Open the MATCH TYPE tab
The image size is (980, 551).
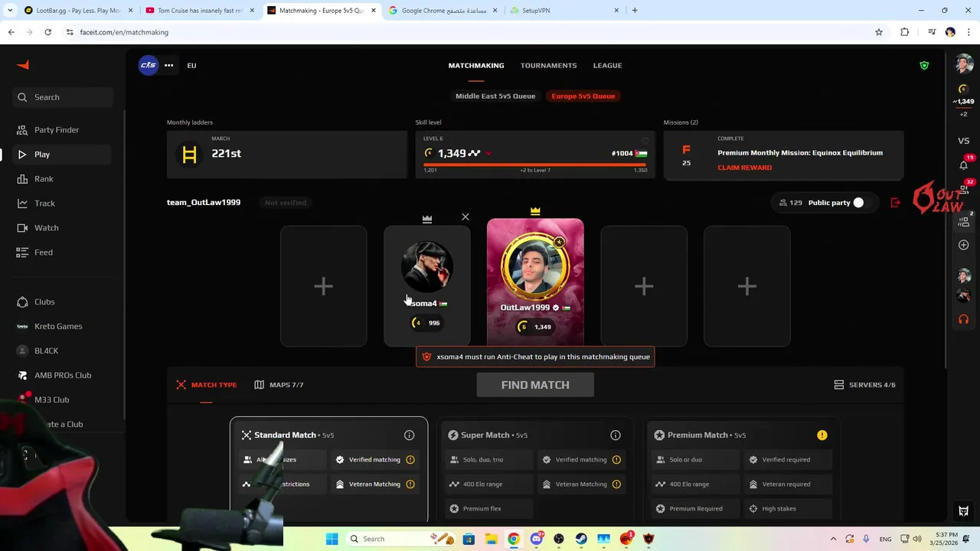(x=207, y=385)
